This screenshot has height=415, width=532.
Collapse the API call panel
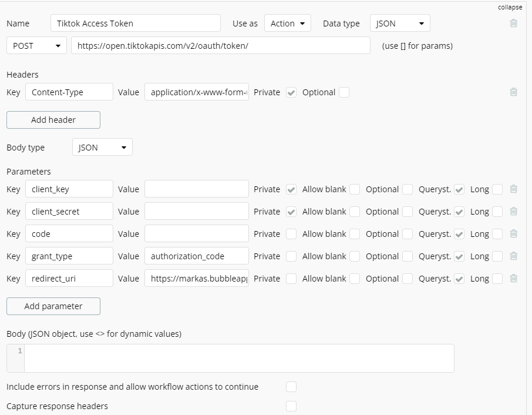pyautogui.click(x=510, y=7)
